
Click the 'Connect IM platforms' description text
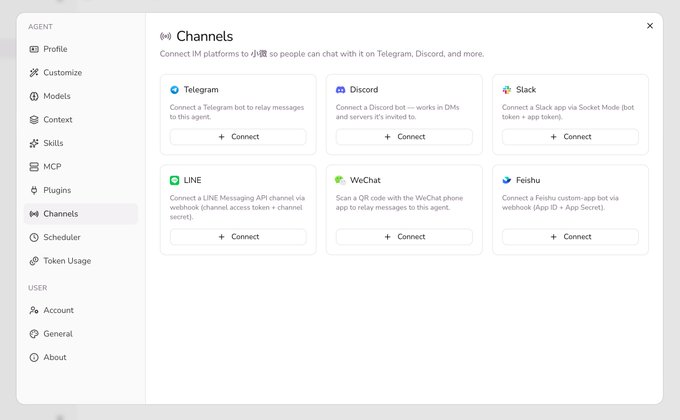pyautogui.click(x=322, y=54)
